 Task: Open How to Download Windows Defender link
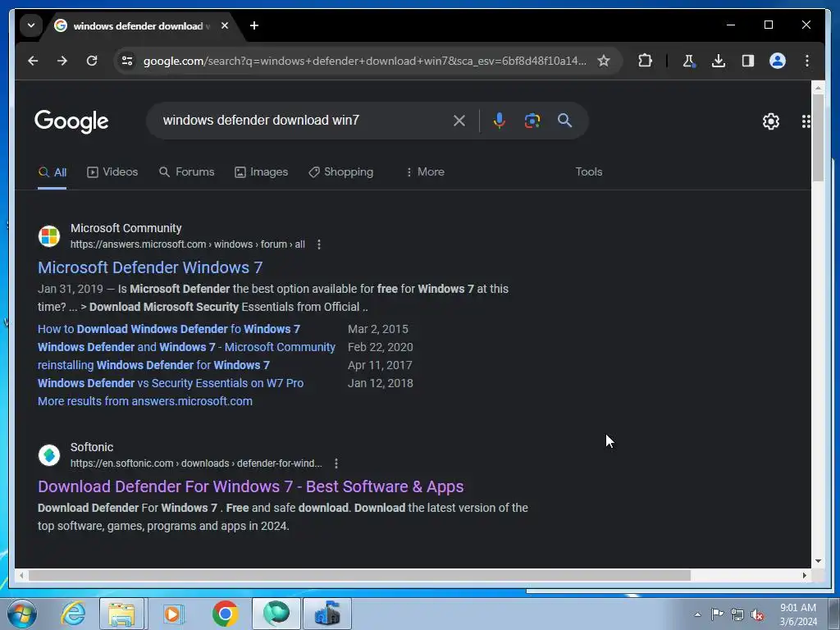pos(169,329)
